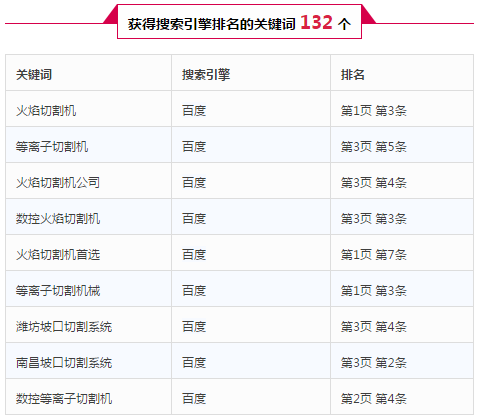Select keyword 潍坊坡口切割系统
The height and width of the screenshot is (417, 483).
pos(64,326)
